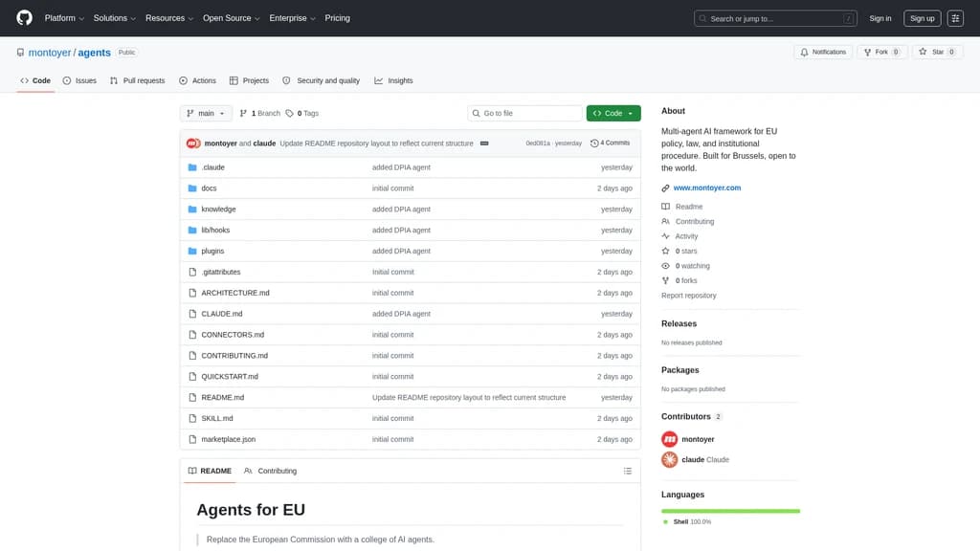Open the knowledge folder
Viewport: 980px width, 551px height.
[x=218, y=209]
